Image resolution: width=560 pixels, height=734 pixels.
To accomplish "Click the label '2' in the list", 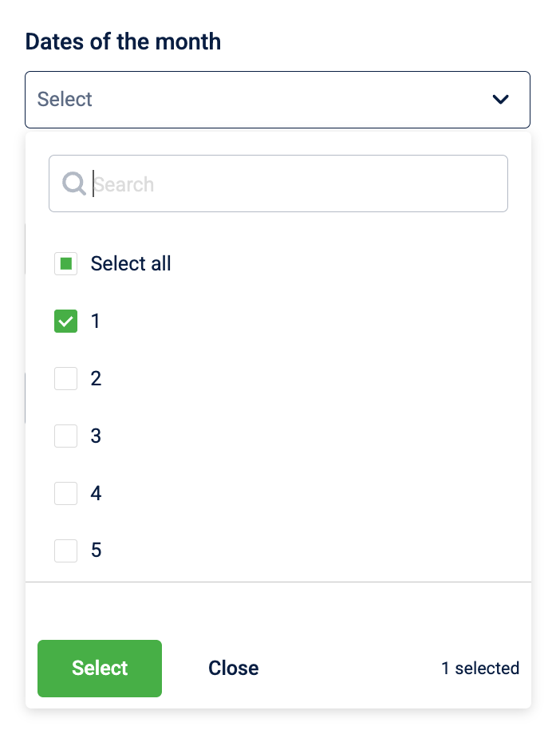I will 96,379.
